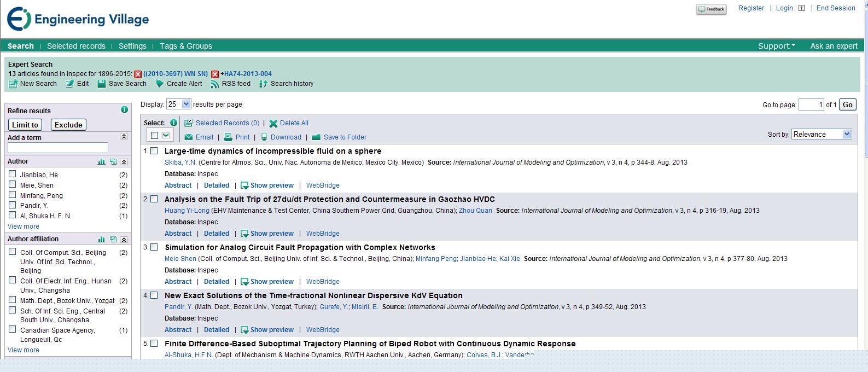Expand View more under Author
Image resolution: width=868 pixels, height=372 pixels.
pos(24,226)
